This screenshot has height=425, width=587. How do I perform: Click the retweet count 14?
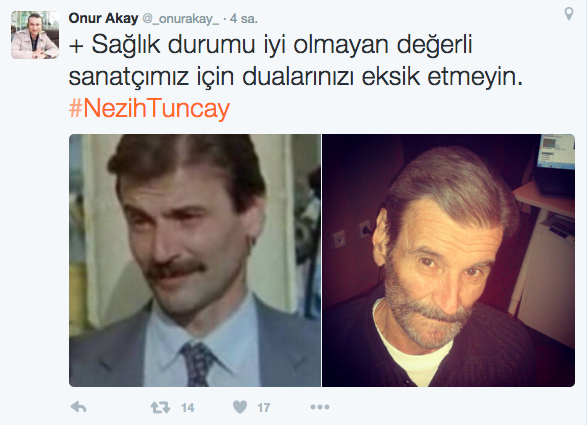click(188, 407)
